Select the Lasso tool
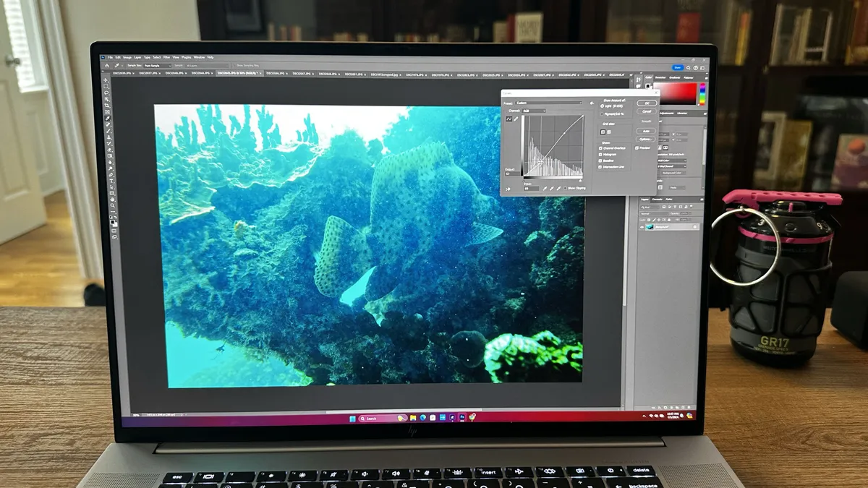The height and width of the screenshot is (488, 868). pos(105,93)
